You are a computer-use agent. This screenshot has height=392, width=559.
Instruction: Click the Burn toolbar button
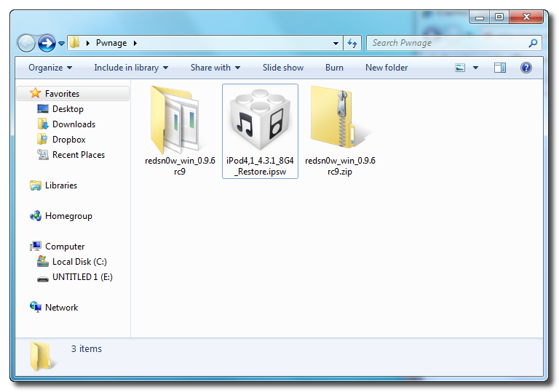tap(334, 68)
